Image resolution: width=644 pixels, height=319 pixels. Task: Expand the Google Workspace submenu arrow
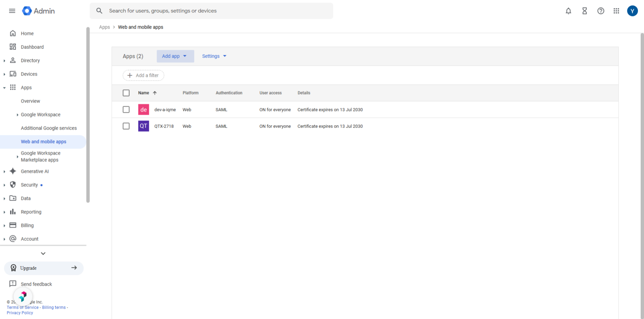point(17,115)
